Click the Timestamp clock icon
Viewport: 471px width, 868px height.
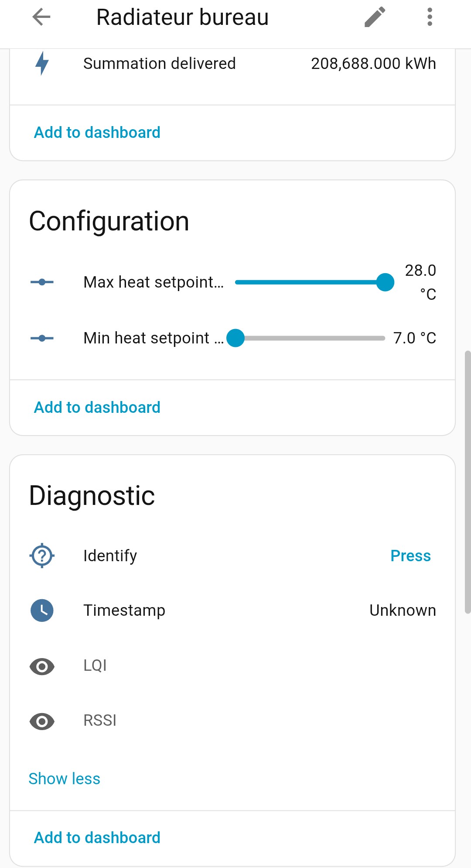click(x=42, y=610)
